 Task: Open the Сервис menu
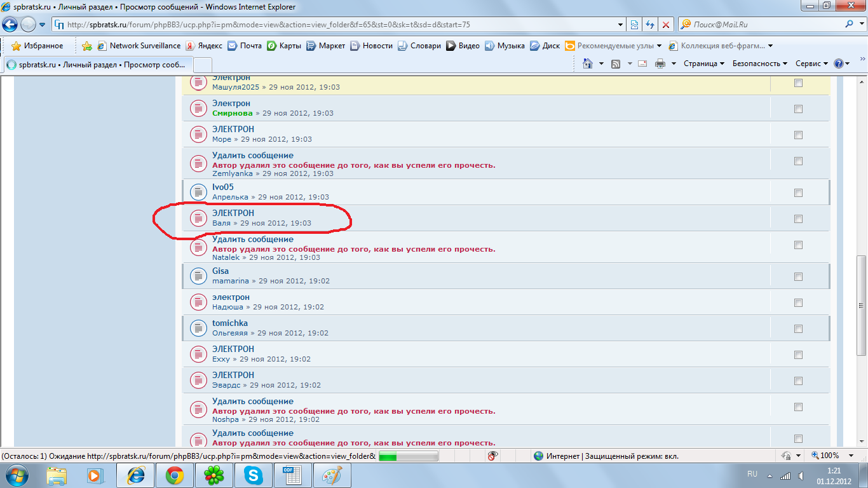[x=811, y=64]
